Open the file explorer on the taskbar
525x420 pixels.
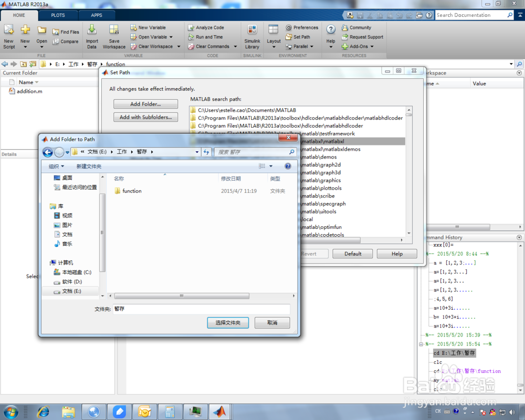pyautogui.click(x=68, y=412)
